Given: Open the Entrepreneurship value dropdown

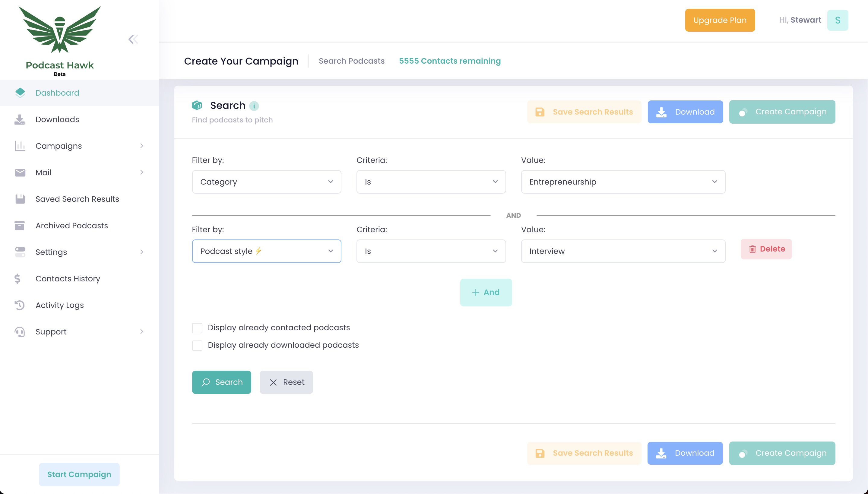Looking at the screenshot, I should [x=623, y=182].
